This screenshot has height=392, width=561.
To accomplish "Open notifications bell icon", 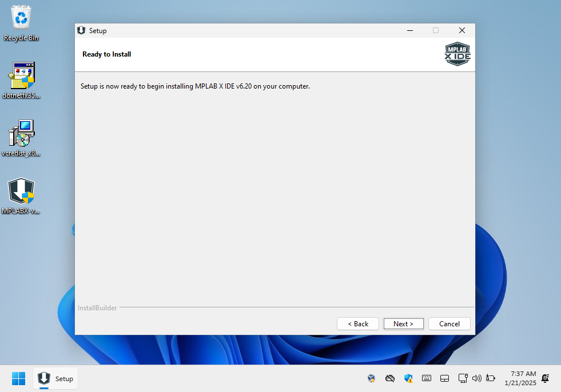I will click(545, 378).
